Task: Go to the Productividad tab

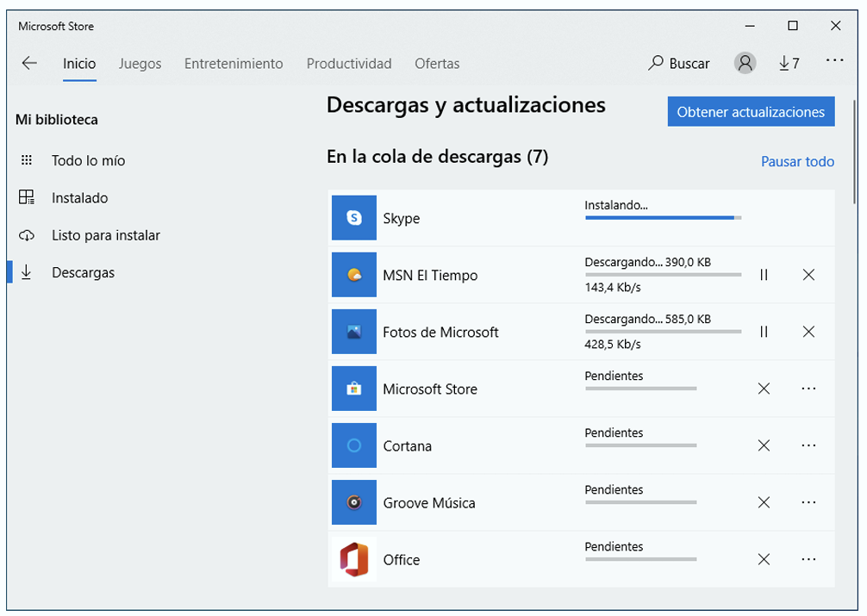Action: (x=349, y=64)
